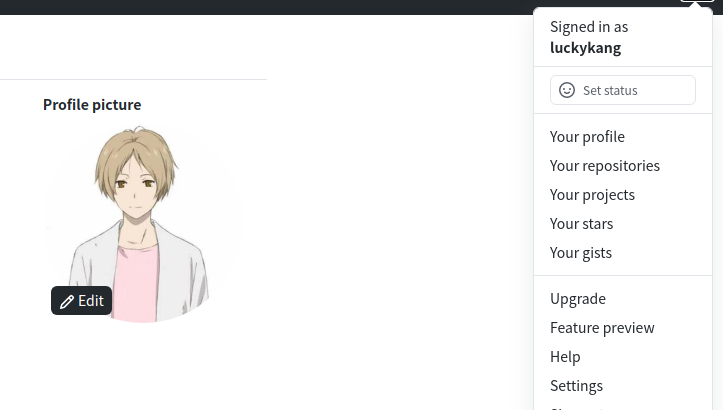
Task: Select the Upgrade menu option
Action: [x=578, y=299]
